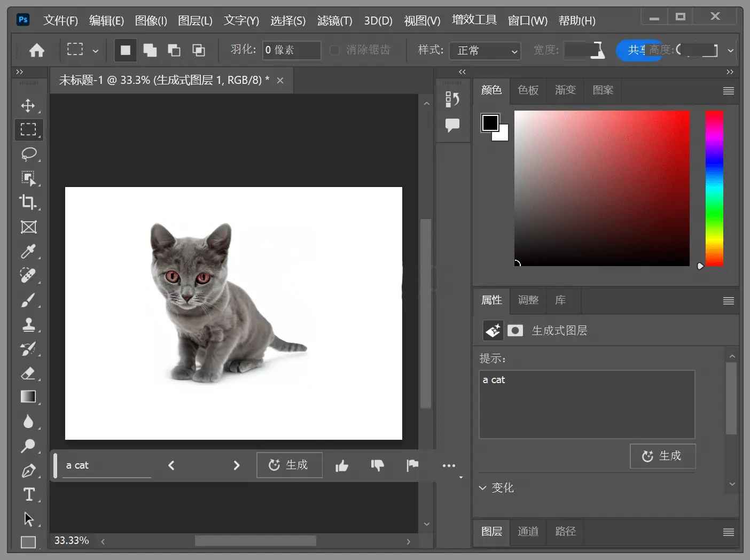The image size is (750, 560).
Task: Enable the 消除锯齿 checkbox
Action: (x=334, y=50)
